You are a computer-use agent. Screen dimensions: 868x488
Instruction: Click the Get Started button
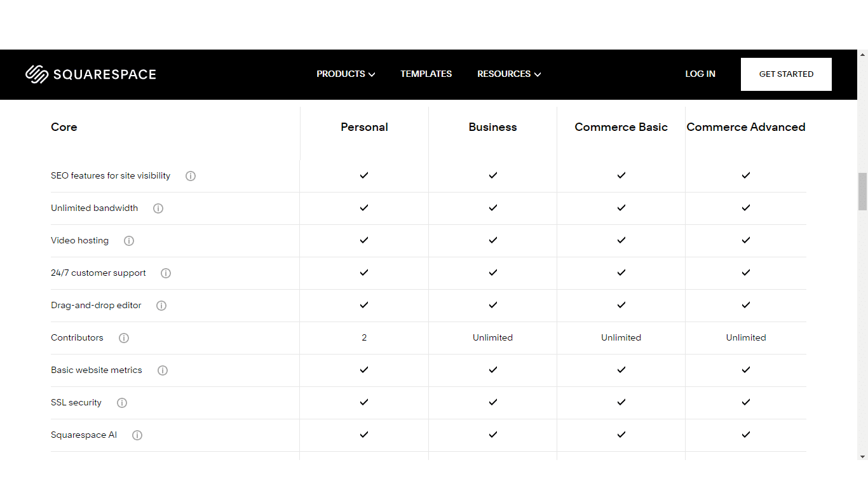786,74
